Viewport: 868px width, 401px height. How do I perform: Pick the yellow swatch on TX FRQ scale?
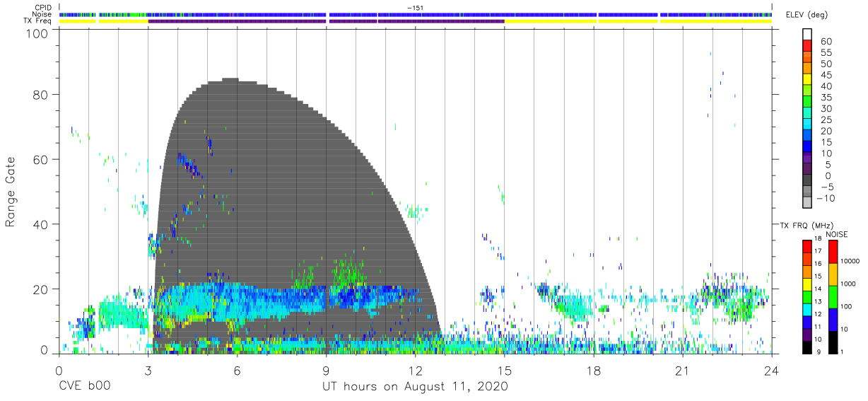click(x=807, y=284)
